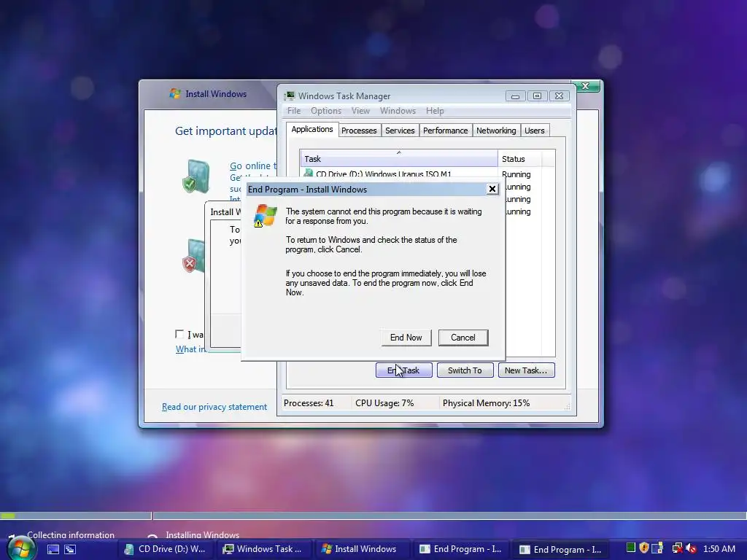Click the tray icon right of the security shield

click(x=657, y=548)
